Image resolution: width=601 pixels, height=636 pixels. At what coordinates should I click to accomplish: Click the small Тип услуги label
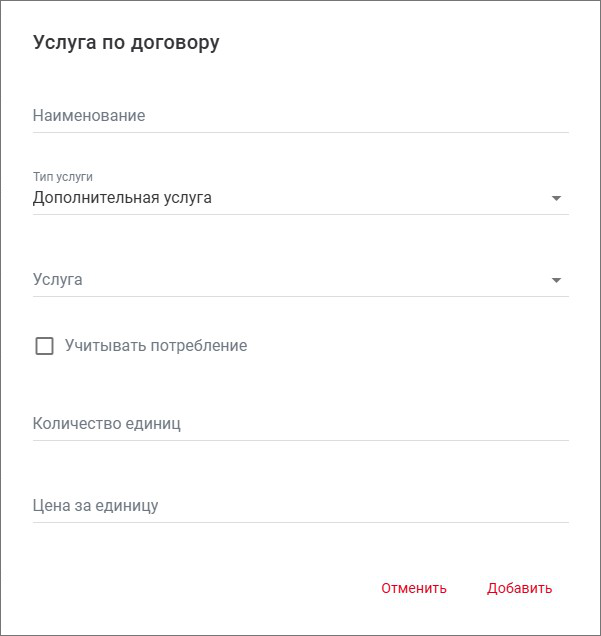tap(63, 177)
